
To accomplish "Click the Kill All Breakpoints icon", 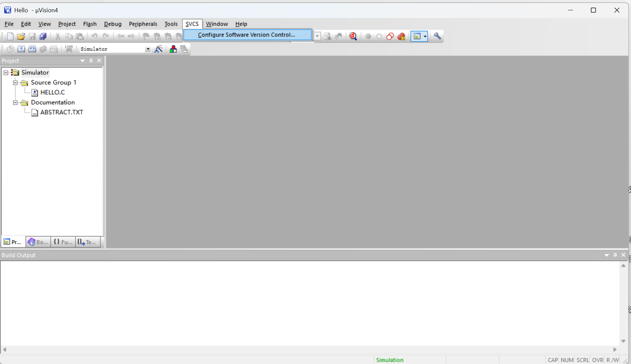I will [x=401, y=36].
